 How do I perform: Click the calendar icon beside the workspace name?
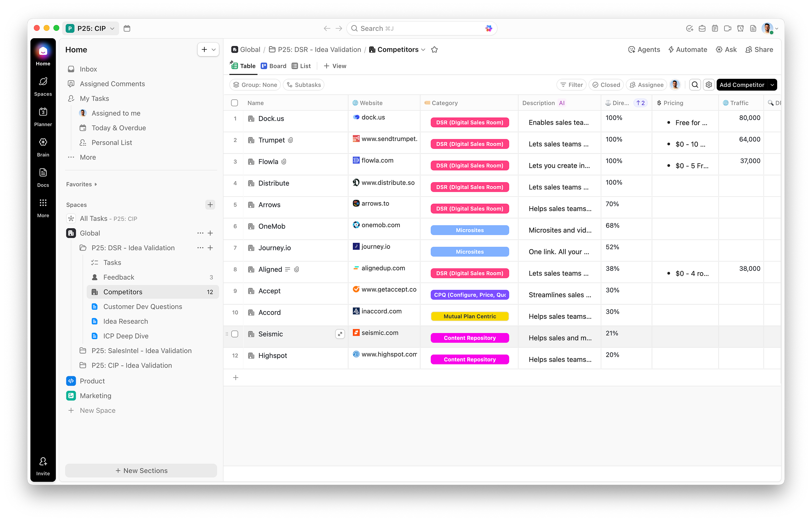pos(127,28)
